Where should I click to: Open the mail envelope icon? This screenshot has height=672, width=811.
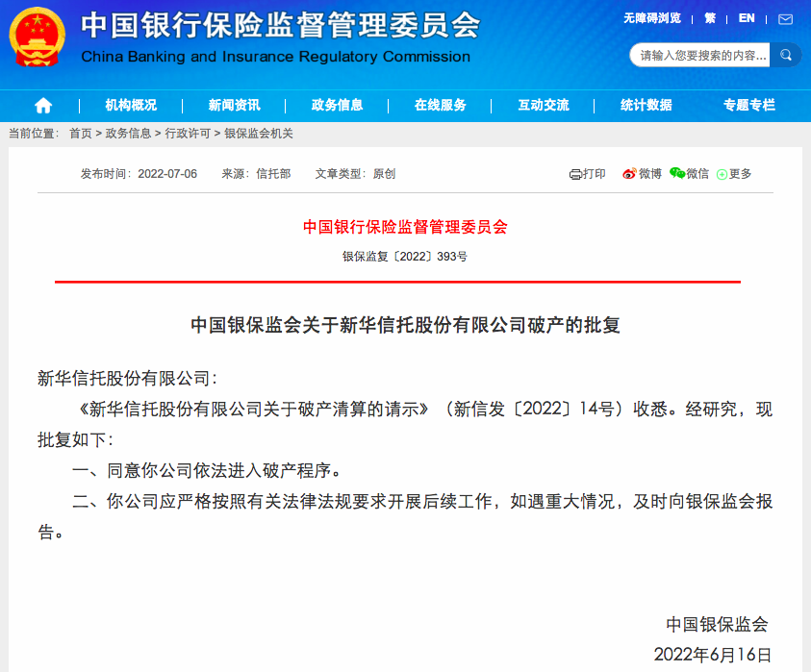(785, 19)
